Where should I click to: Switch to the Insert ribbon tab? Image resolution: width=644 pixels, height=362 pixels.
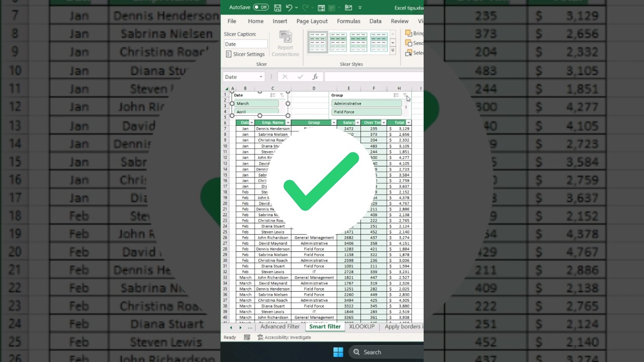click(280, 21)
